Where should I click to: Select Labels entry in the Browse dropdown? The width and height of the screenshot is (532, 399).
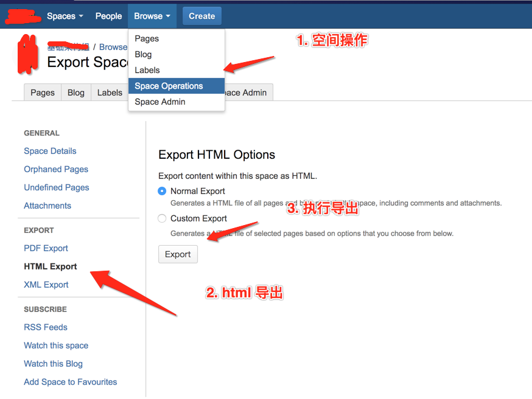coord(145,70)
